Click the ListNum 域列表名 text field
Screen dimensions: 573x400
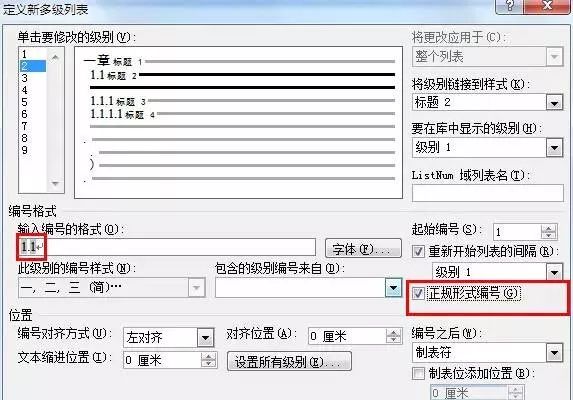[x=488, y=193]
